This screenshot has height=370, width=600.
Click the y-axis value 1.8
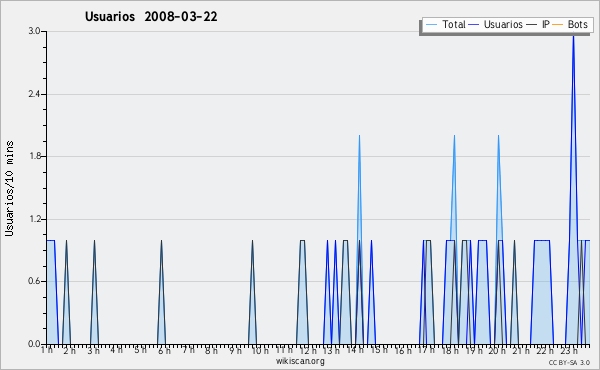[34, 156]
